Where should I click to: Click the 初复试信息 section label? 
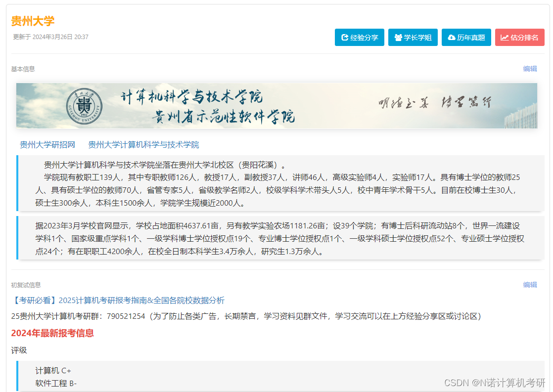point(26,285)
